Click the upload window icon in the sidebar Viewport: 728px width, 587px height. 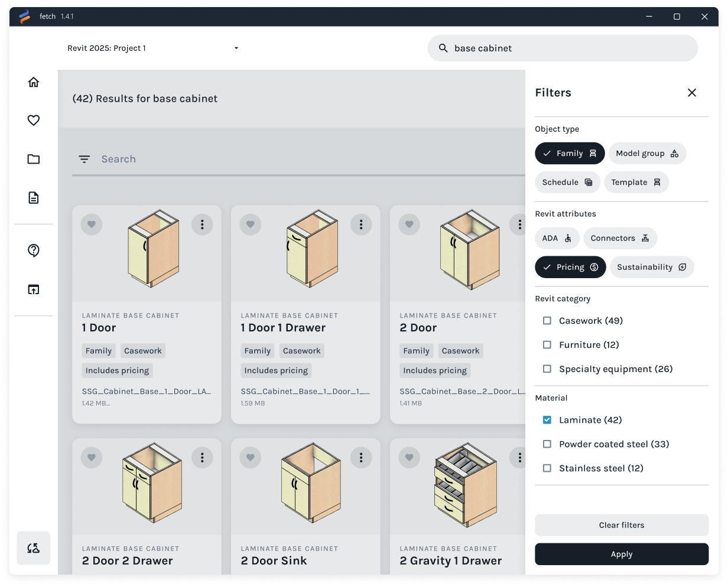tap(34, 289)
